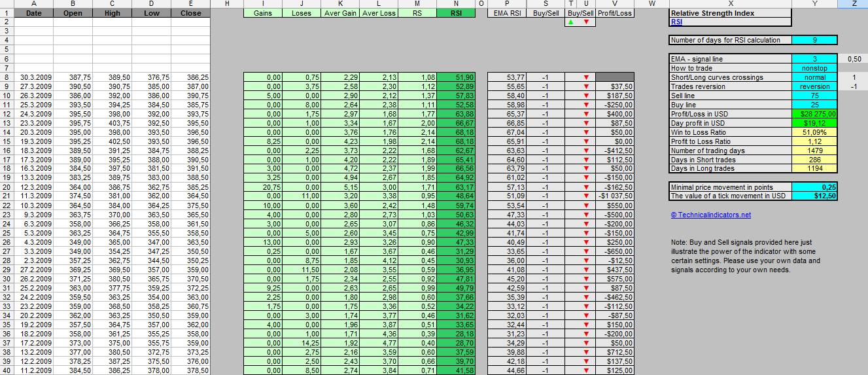This screenshot has height=375, width=868.
Task: Select the 'Relative Strength Index' title cell
Action: 731,13
